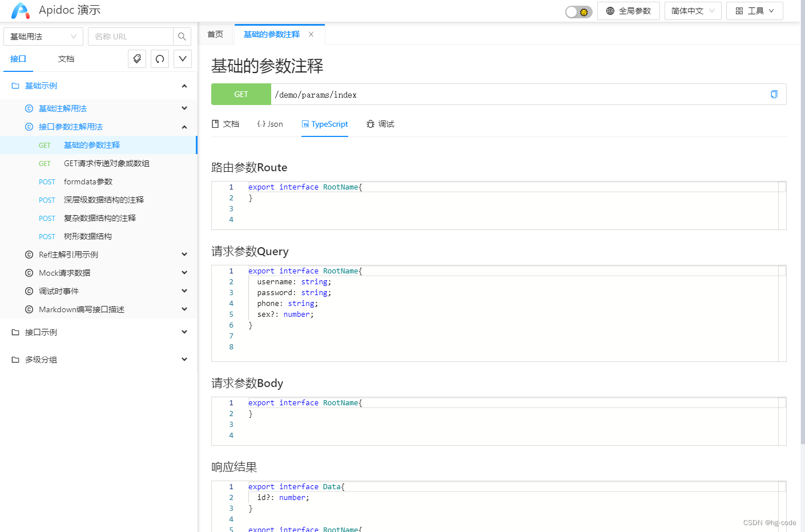The height and width of the screenshot is (532, 805).
Task: Expand the 接口示例 folder arrow
Action: click(184, 332)
